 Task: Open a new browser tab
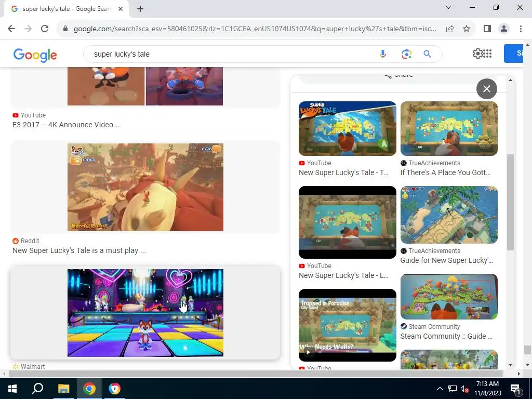[x=140, y=9]
